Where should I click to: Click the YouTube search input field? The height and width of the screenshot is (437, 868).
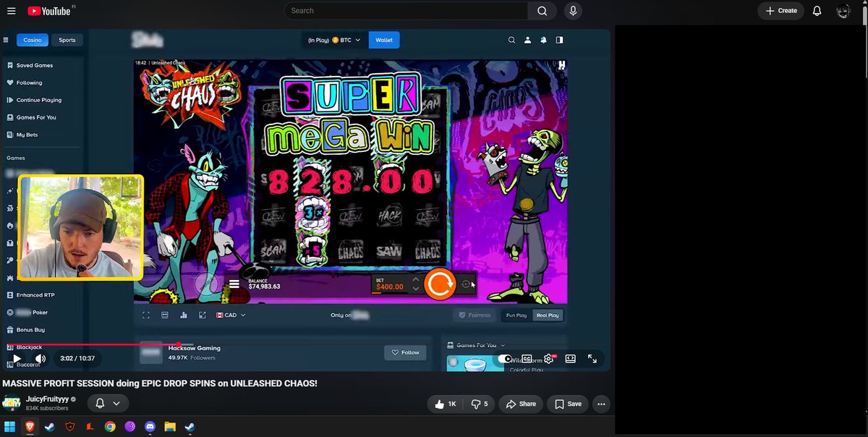click(405, 11)
